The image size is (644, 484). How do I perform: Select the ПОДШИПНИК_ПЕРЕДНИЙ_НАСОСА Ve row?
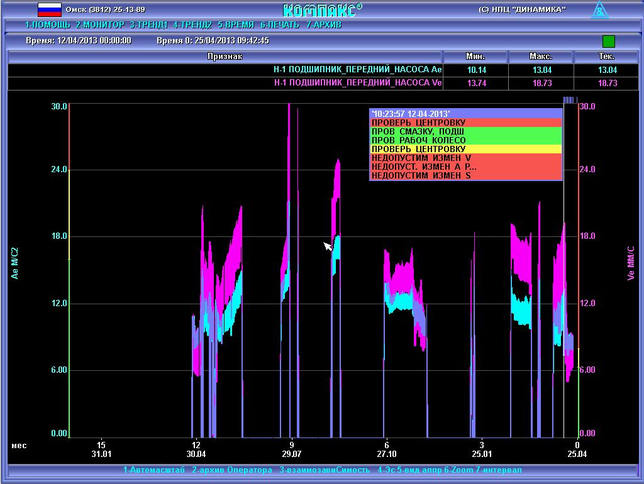click(x=357, y=83)
